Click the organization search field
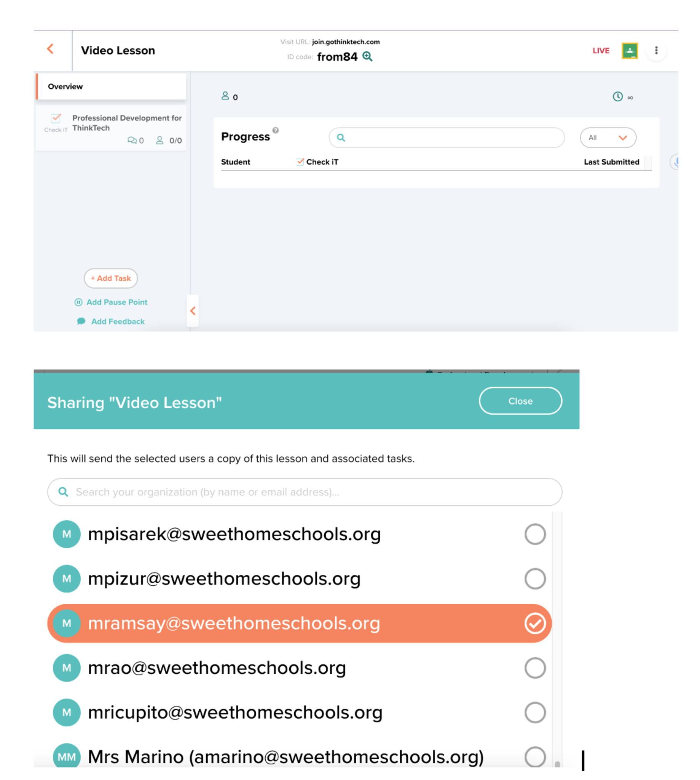700x780 pixels. pos(304,492)
